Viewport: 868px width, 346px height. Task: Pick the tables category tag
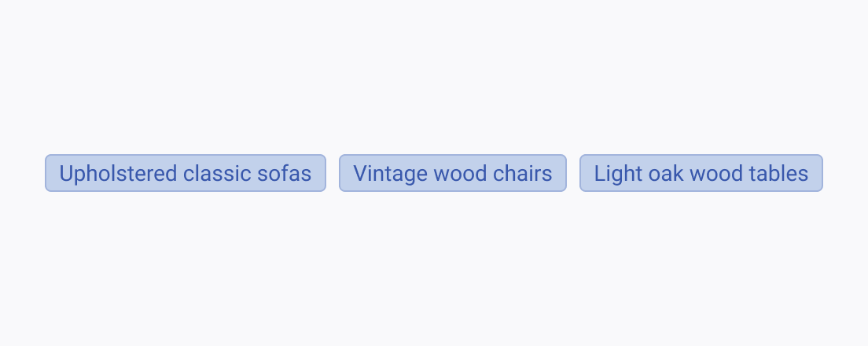(x=701, y=173)
